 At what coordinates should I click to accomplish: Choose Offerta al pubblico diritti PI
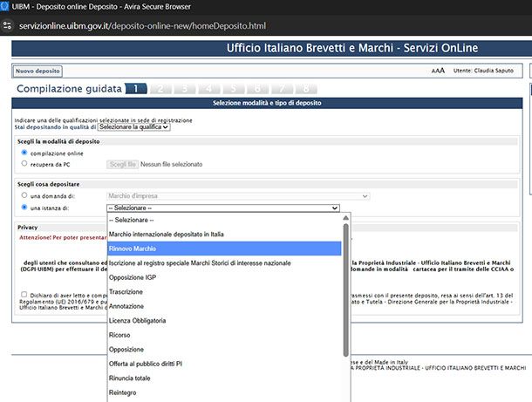tap(224, 364)
